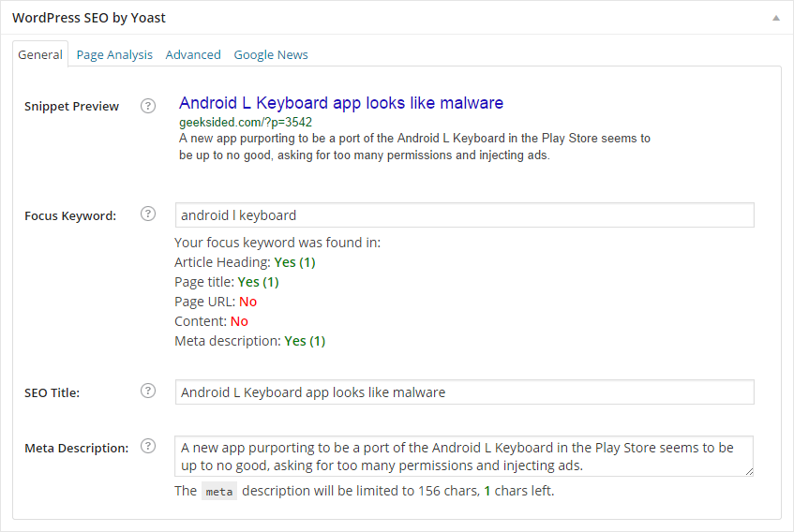Click the Focus Keyword label

pyautogui.click(x=70, y=215)
